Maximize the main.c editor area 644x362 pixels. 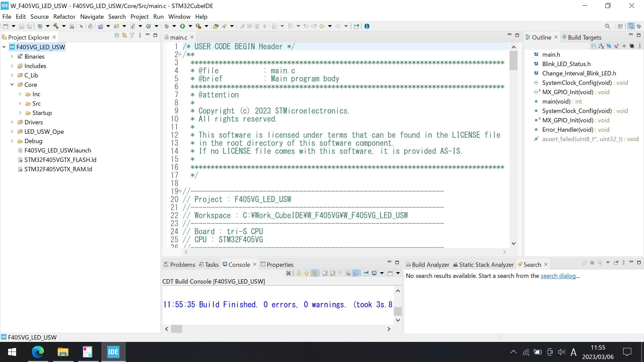tap(517, 35)
